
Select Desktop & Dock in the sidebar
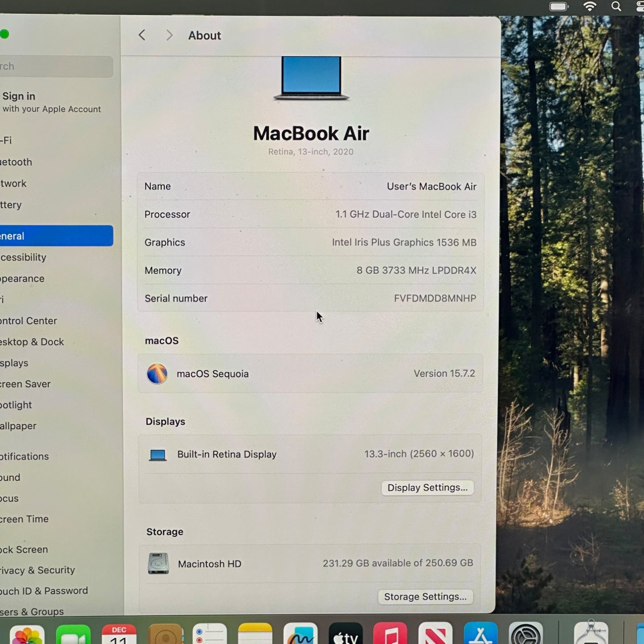click(32, 342)
